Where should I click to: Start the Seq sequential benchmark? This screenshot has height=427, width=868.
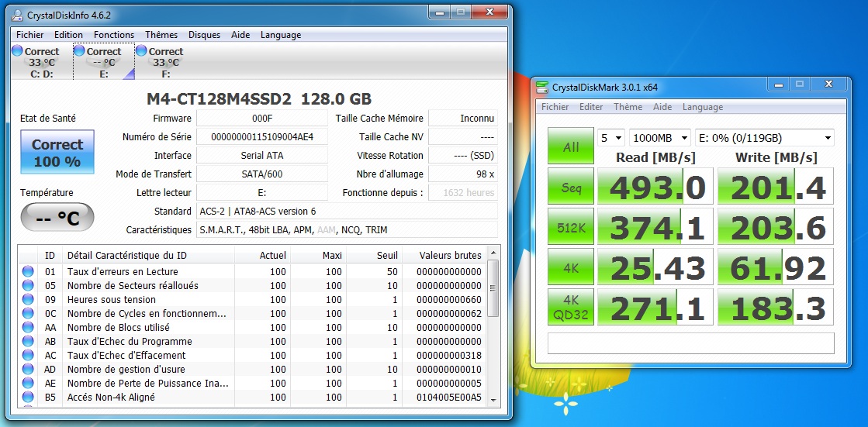[570, 188]
